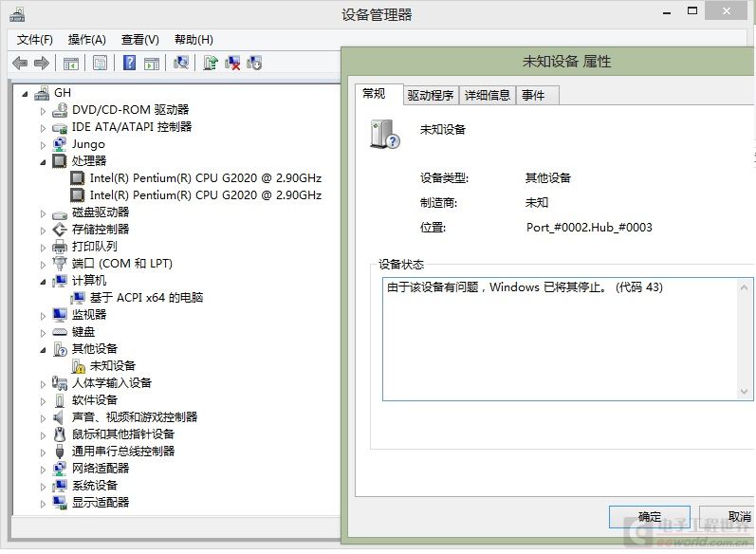Select first Intel(R) Pentium(R) CPU G2020 entry
This screenshot has height=554, width=756.
(206, 178)
